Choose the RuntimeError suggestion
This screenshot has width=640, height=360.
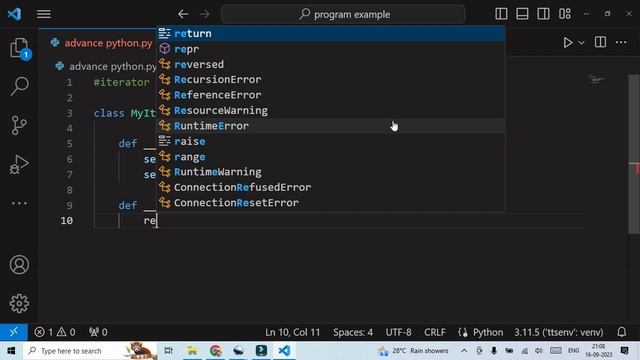(331, 126)
